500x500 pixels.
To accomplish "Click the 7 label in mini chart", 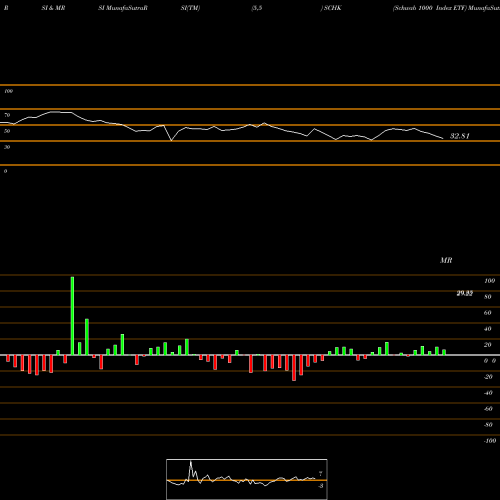I will 320,473.
